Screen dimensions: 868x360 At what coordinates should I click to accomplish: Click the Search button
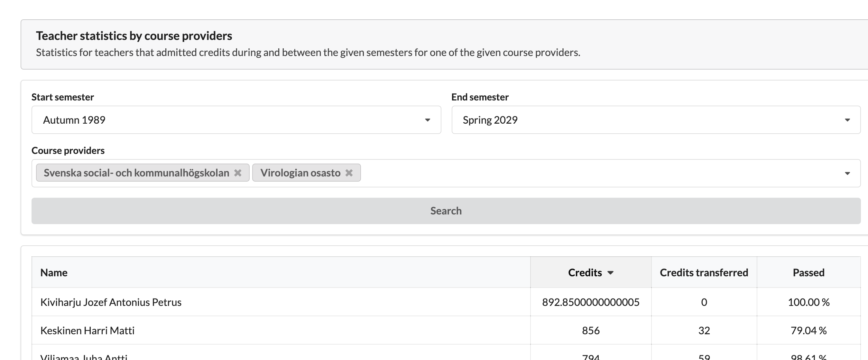click(446, 211)
